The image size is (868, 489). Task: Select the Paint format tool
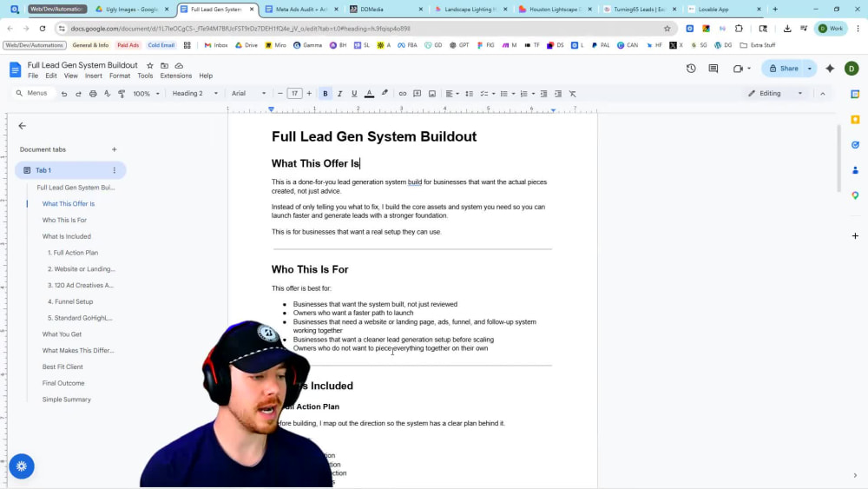(122, 94)
